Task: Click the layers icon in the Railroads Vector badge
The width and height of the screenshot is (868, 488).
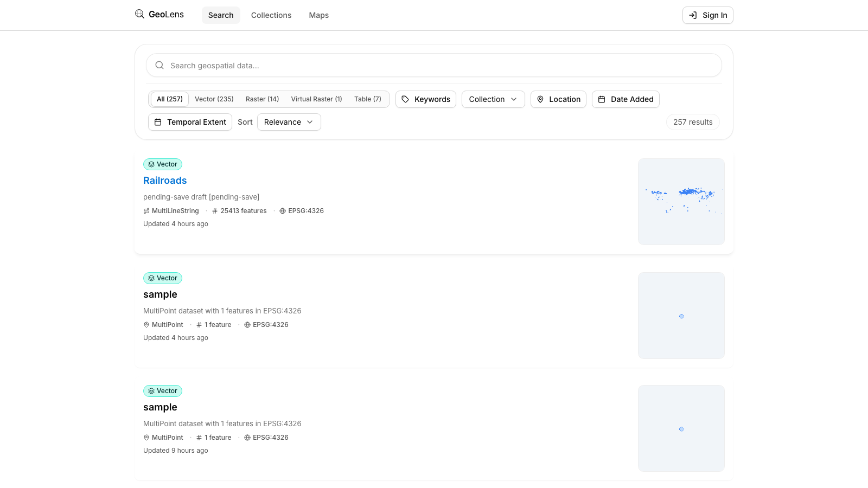Action: pos(151,164)
